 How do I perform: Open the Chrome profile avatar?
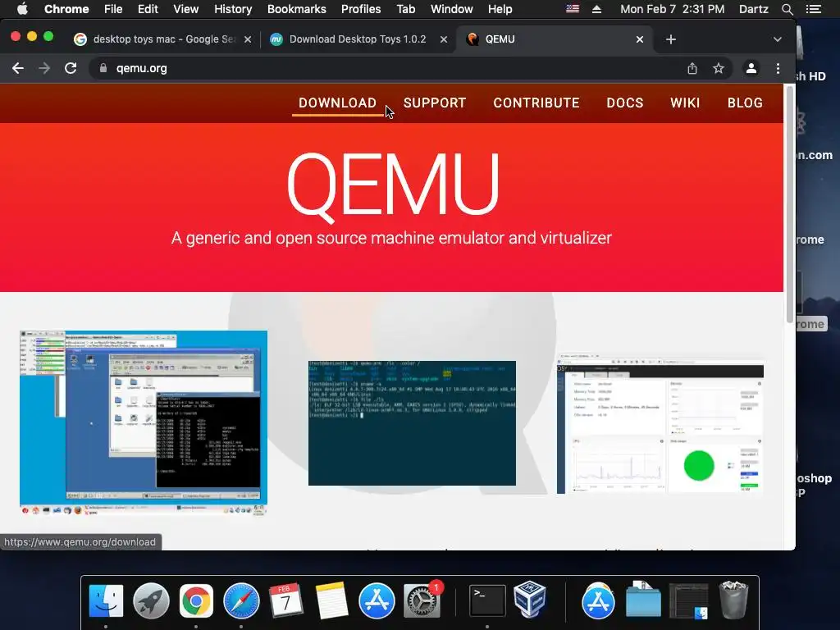751,68
